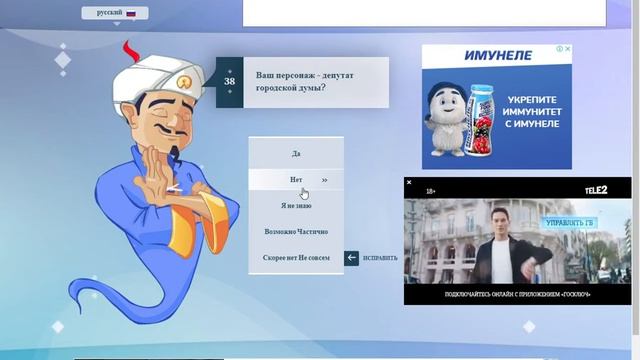
Task: Open the русский language dropdown
Action: pyautogui.click(x=115, y=13)
